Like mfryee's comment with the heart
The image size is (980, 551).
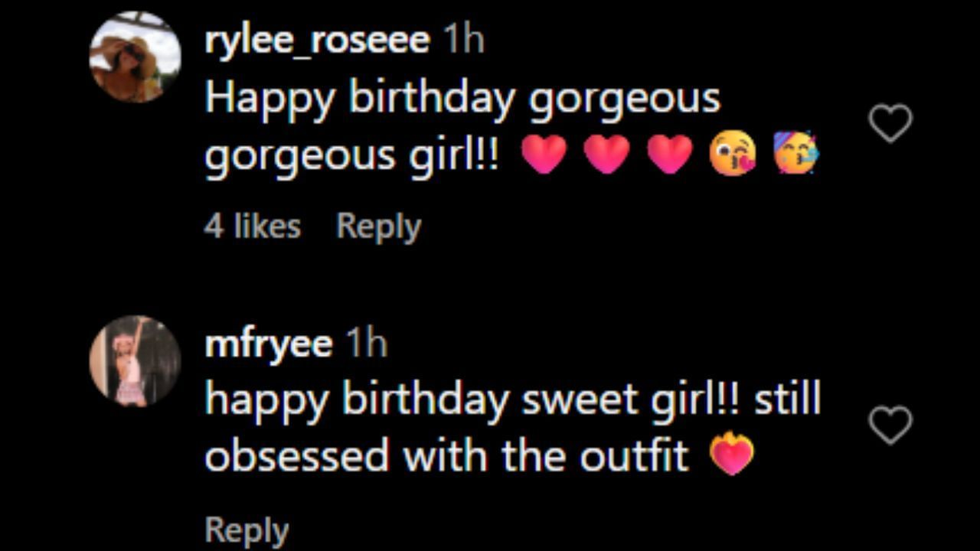891,425
